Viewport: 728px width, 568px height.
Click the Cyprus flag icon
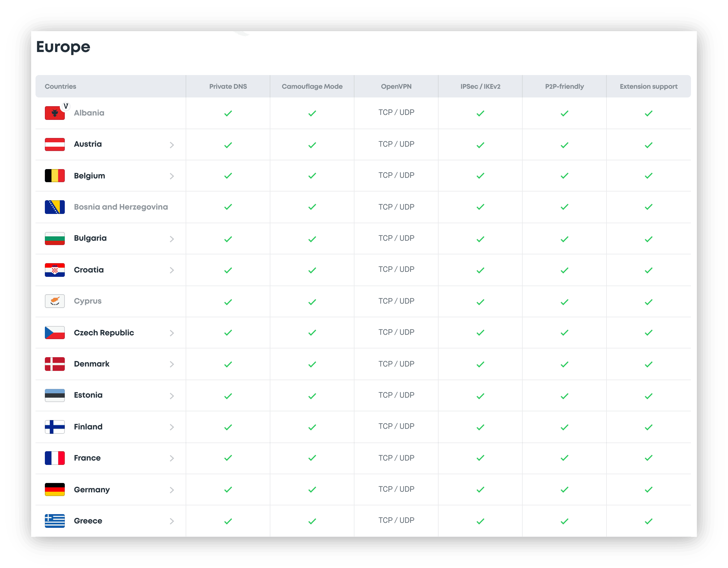pos(55,301)
